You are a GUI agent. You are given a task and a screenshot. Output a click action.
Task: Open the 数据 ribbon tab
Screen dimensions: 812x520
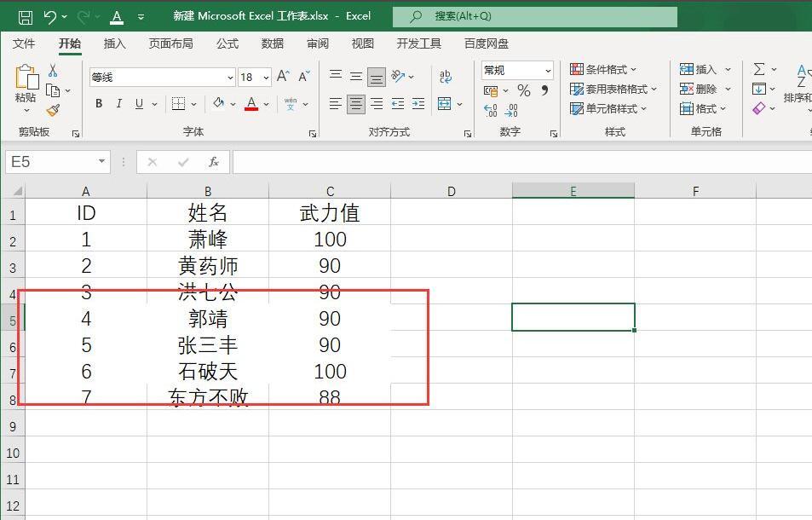coord(273,43)
